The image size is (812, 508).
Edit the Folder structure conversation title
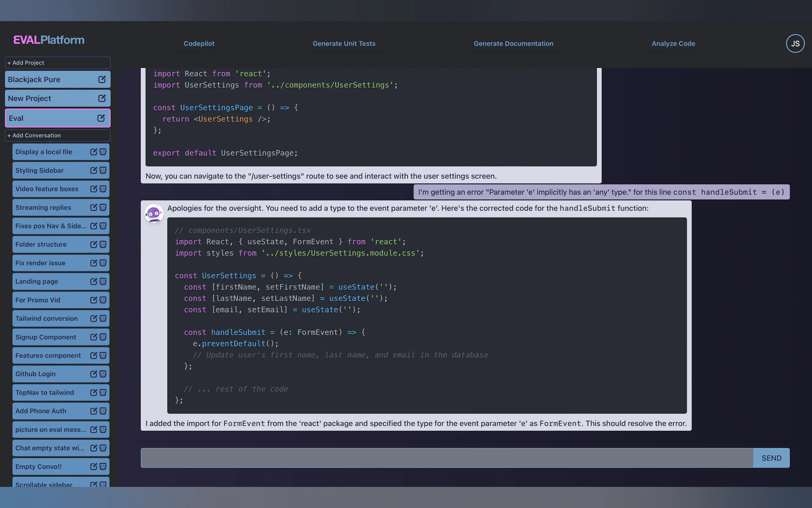tap(93, 244)
